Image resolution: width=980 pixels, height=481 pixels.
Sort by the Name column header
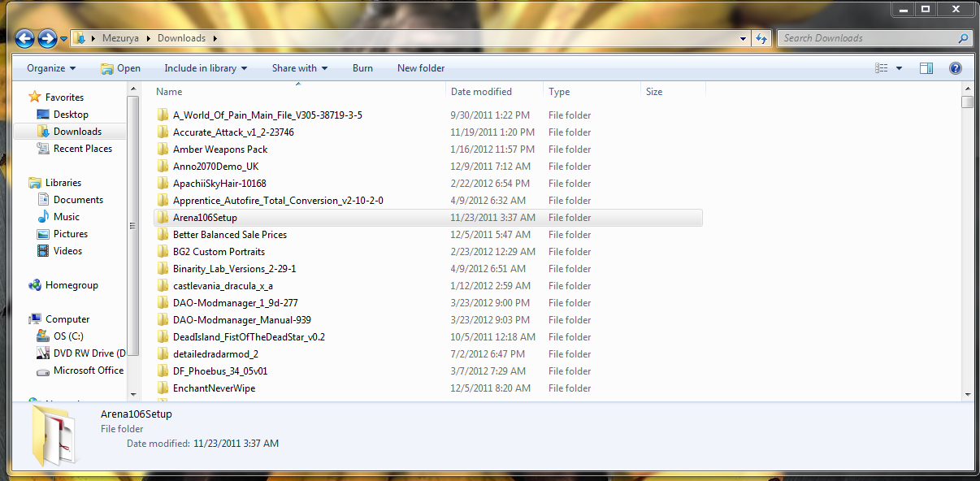(169, 92)
